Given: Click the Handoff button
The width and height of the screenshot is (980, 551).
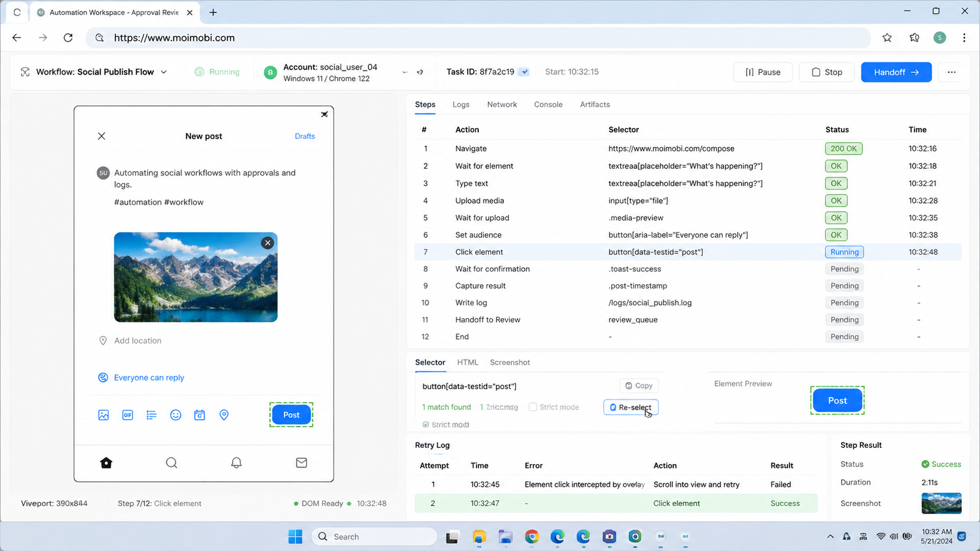Looking at the screenshot, I should click(x=896, y=72).
